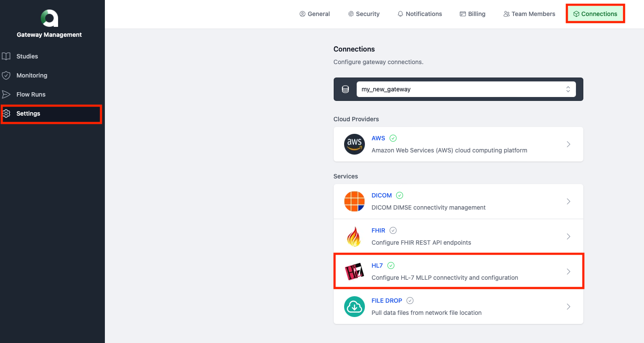Click the AWS logo icon
Screen dimensions: 644x343
[x=355, y=144]
